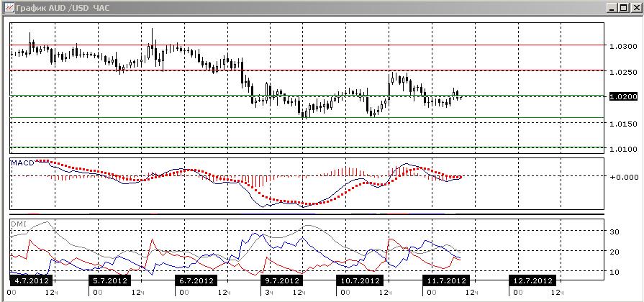The width and height of the screenshot is (644, 302).
Task: Click the 12.7.2012 date marker
Action: click(532, 280)
